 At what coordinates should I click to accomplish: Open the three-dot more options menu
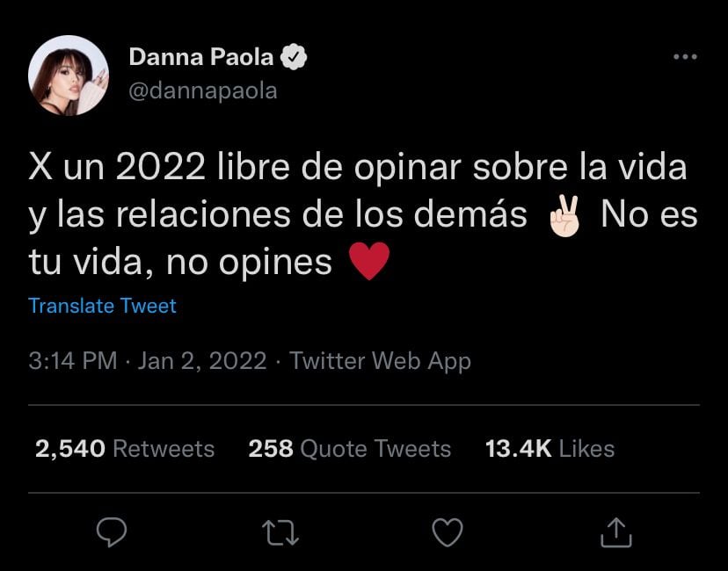684,57
